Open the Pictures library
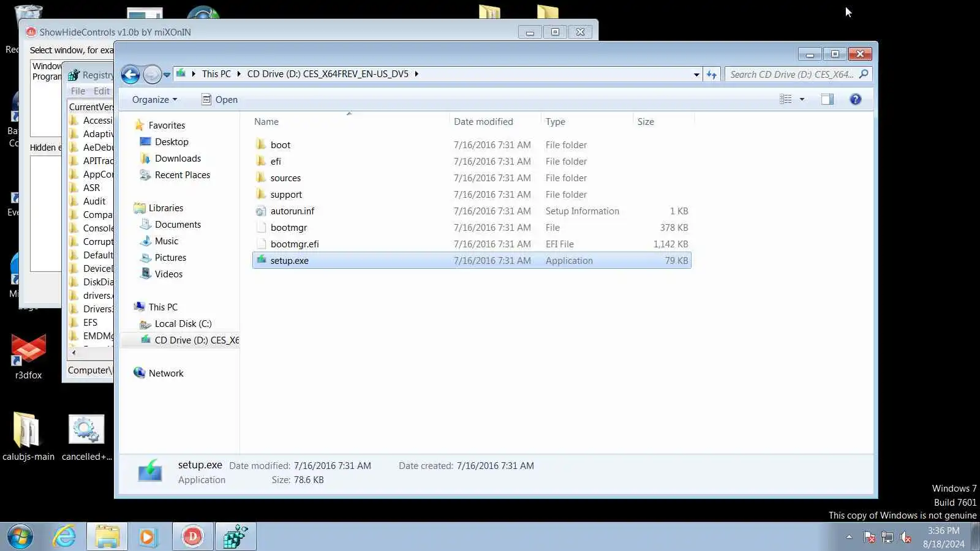Viewport: 980px width, 551px height. point(170,258)
